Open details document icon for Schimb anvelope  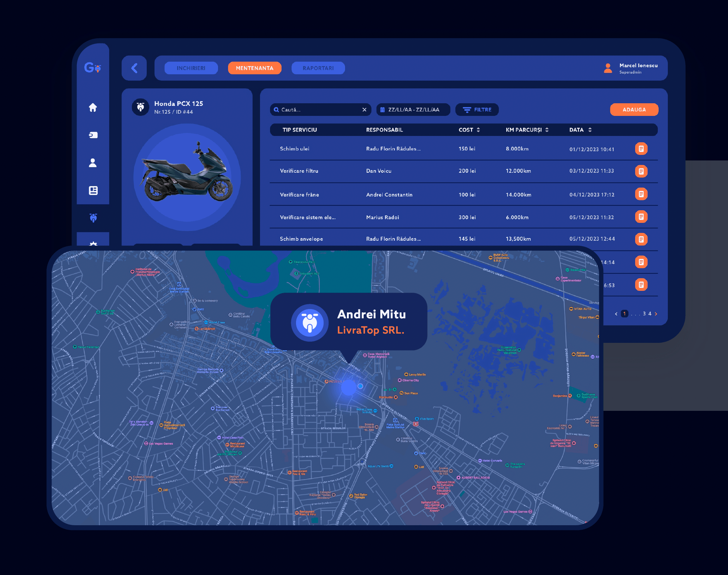pos(641,239)
